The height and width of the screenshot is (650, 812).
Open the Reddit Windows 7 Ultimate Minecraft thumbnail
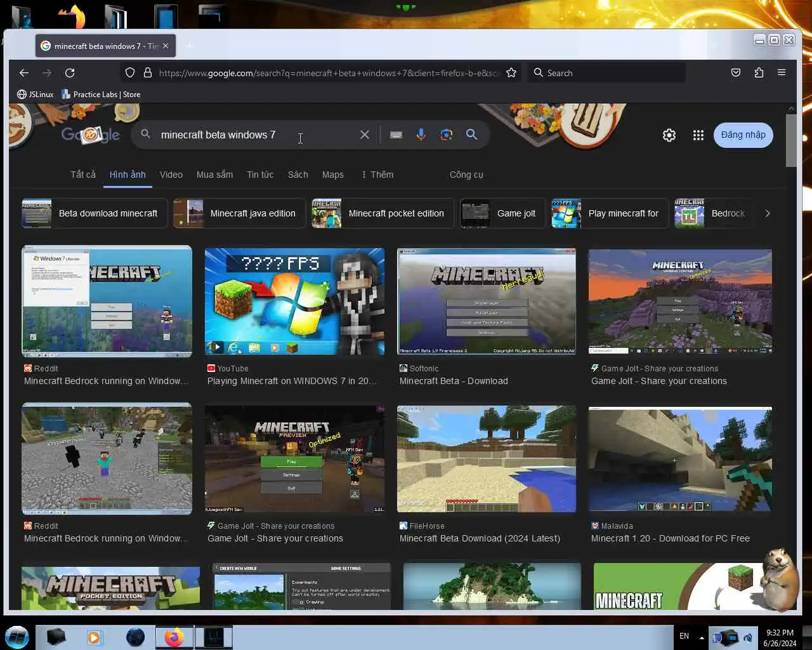pos(107,301)
